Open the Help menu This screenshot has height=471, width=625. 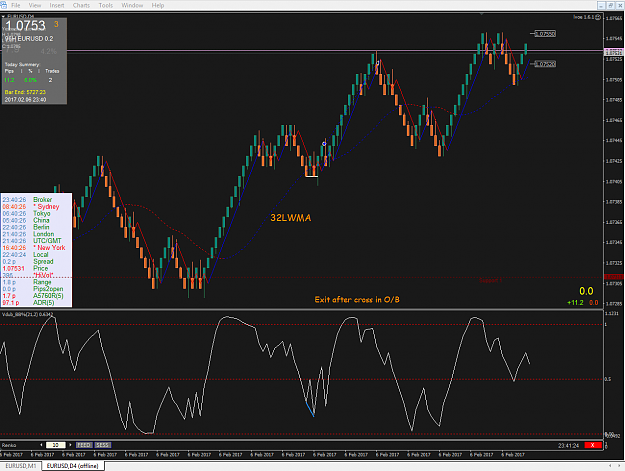tap(158, 5)
